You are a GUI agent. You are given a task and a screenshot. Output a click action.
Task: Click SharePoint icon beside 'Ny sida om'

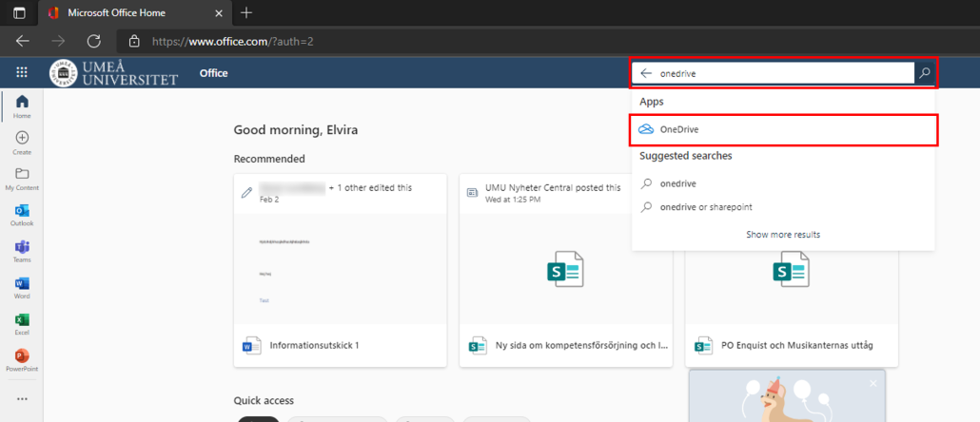click(x=478, y=345)
